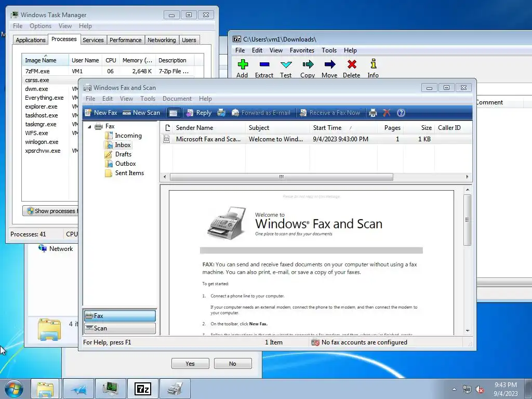Select the Incoming fax folder
Viewport: 532px width, 399px height.
point(124,136)
